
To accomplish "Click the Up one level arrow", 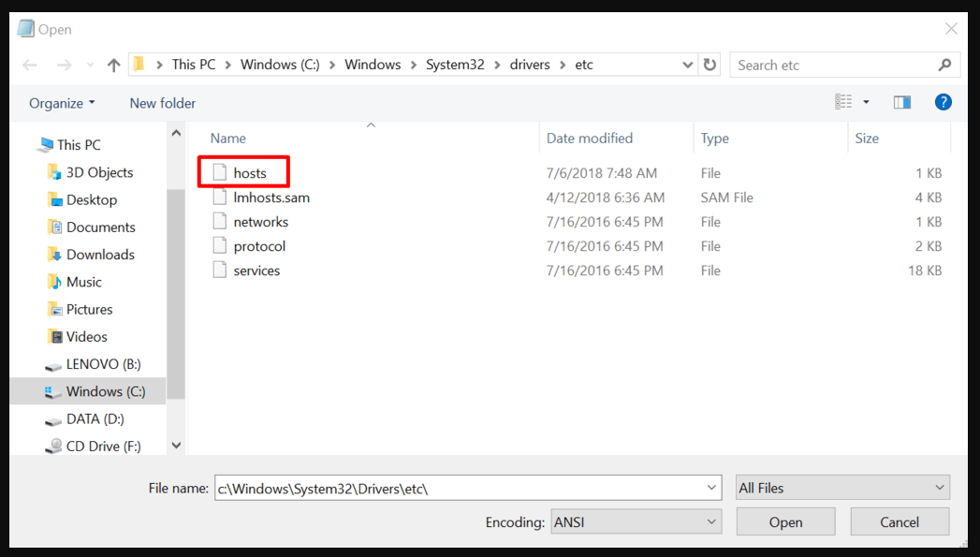I will pos(112,64).
